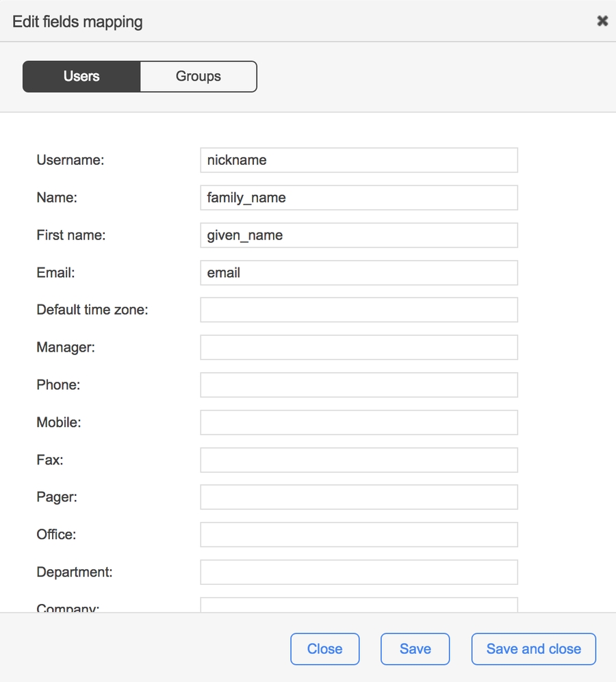Click the Username input field

359,160
